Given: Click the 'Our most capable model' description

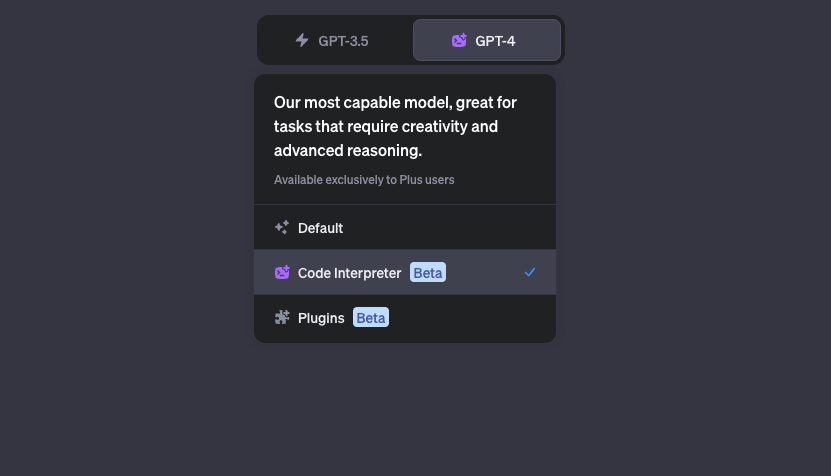Looking at the screenshot, I should coord(395,126).
